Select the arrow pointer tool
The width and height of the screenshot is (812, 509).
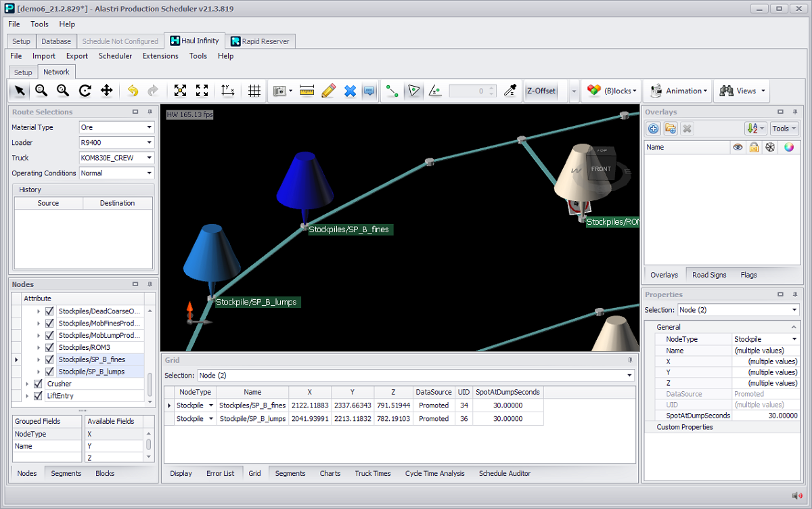coord(20,91)
